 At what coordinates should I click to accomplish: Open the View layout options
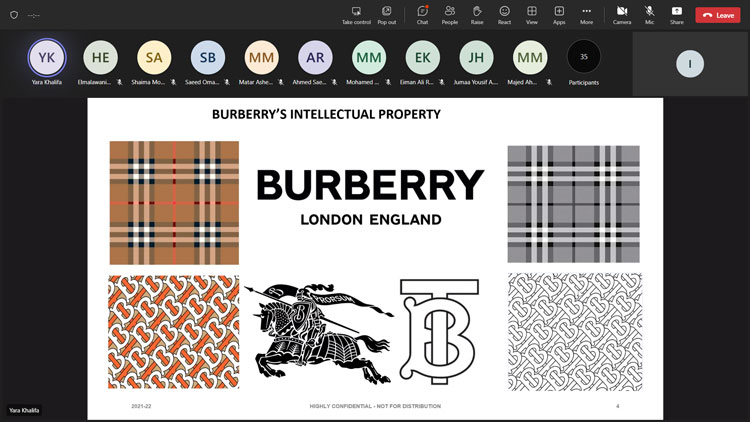(532, 14)
